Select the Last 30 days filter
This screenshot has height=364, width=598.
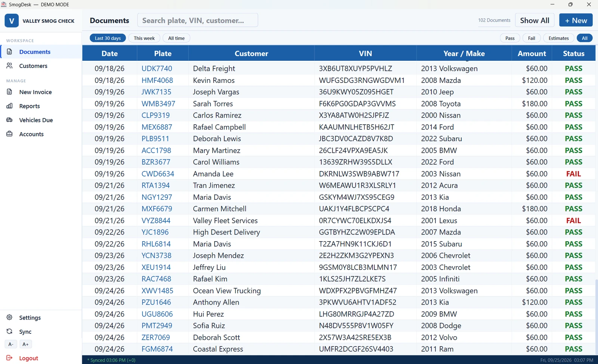pyautogui.click(x=108, y=38)
